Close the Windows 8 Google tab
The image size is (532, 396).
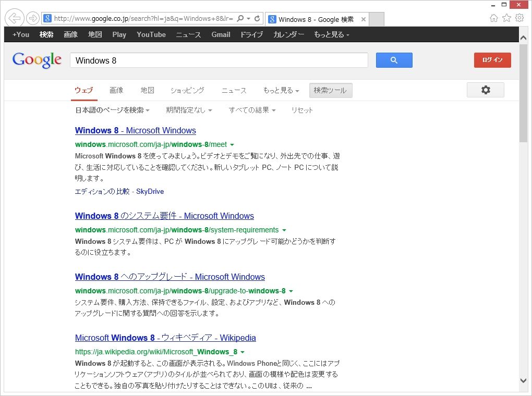coord(364,19)
